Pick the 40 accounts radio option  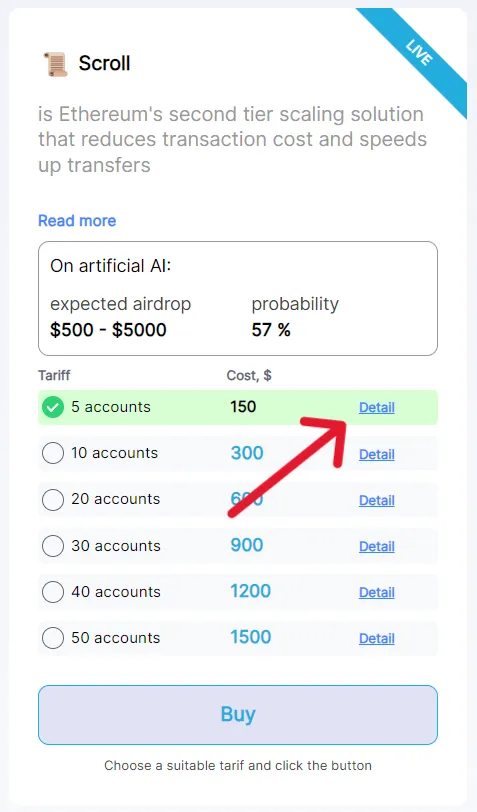click(x=53, y=592)
